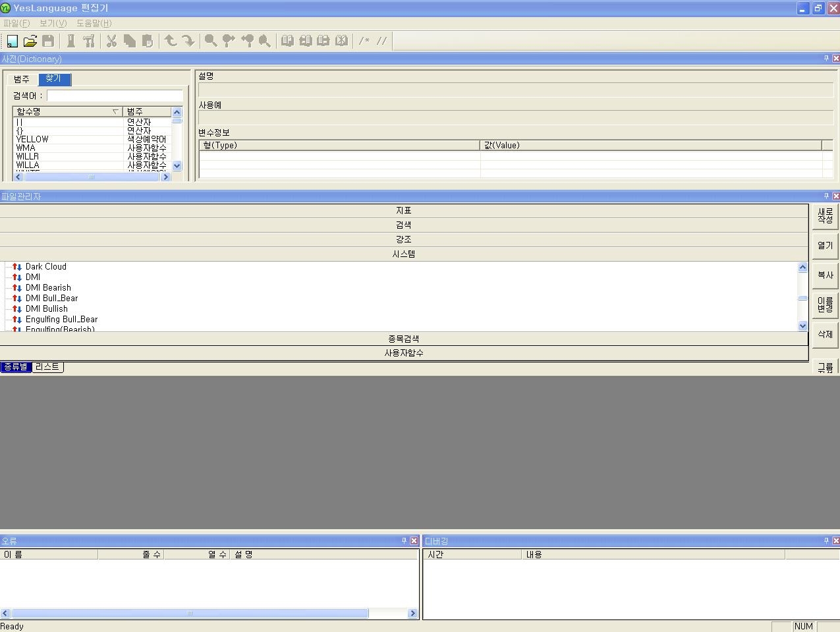840x632 pixels.
Task: Click the 오류 panel horizontal scrollbar
Action: point(190,614)
